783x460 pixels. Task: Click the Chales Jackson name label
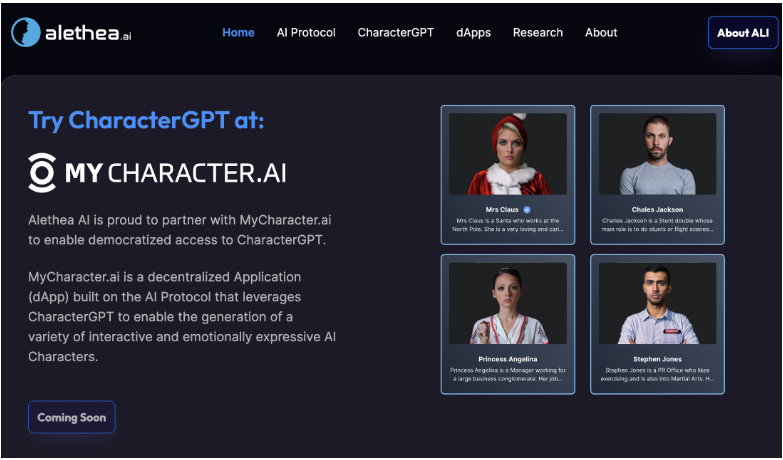[x=657, y=210]
